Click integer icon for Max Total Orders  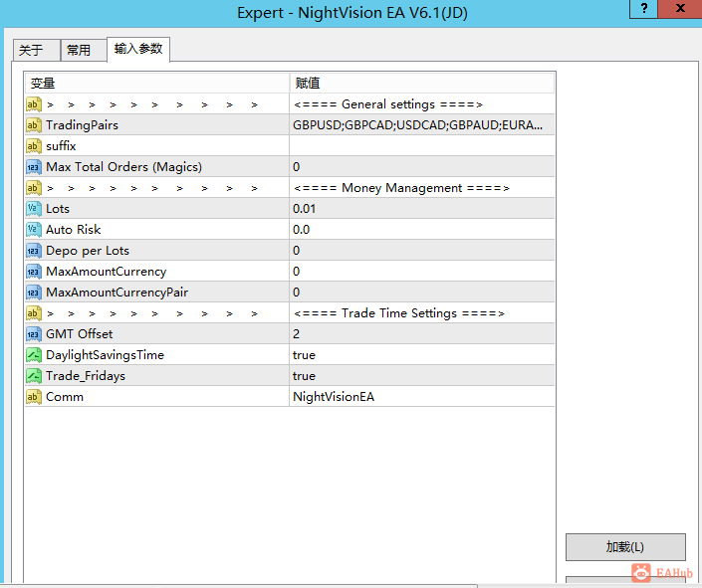pos(34,167)
